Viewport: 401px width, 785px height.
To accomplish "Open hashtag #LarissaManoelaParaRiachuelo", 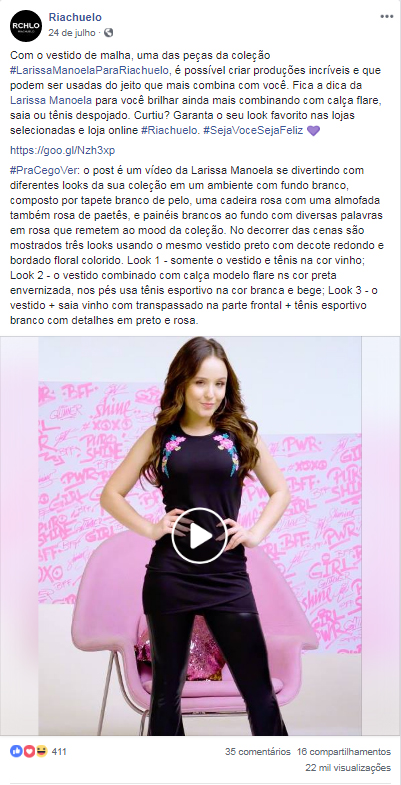I will 88,70.
